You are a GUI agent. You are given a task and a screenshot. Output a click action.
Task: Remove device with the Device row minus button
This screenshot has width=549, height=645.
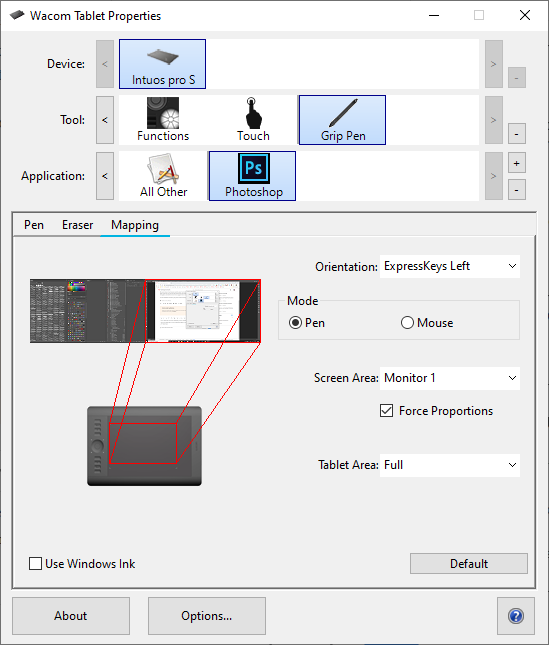click(x=517, y=78)
